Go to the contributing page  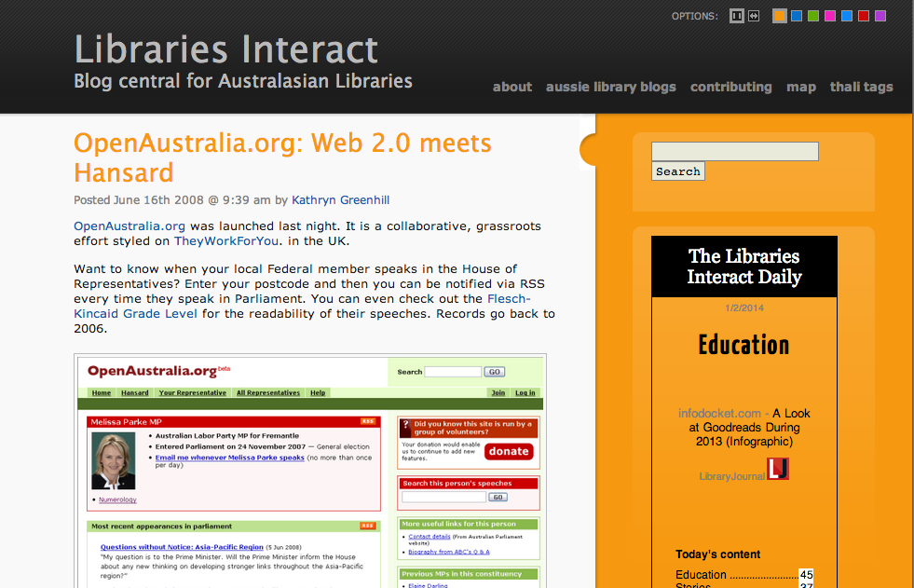tap(731, 87)
